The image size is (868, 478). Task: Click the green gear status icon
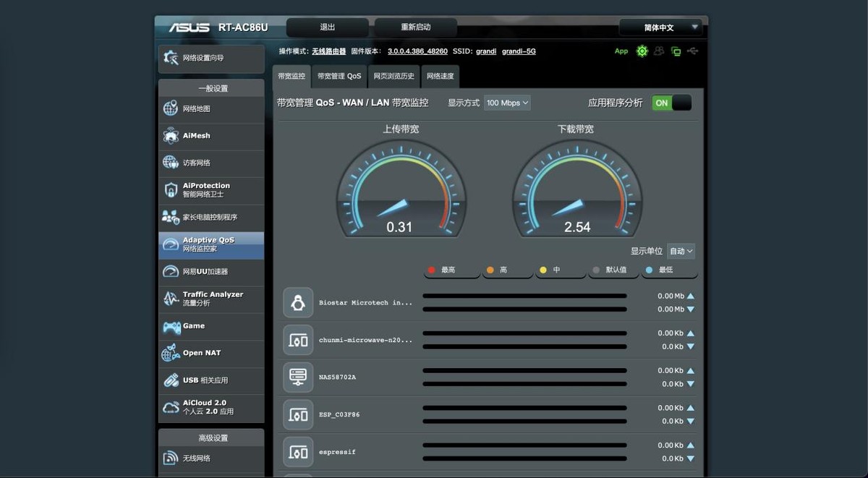coord(642,51)
